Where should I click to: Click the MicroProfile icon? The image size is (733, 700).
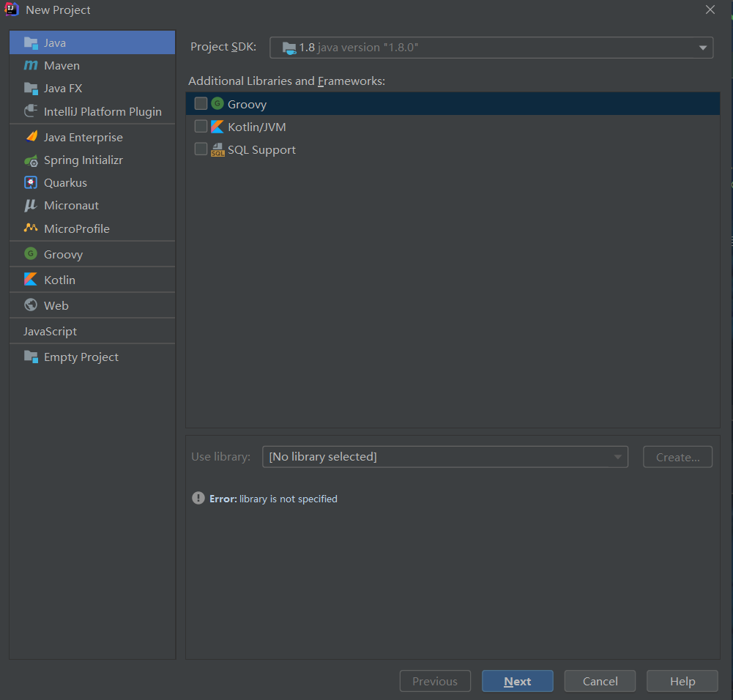[x=31, y=228]
